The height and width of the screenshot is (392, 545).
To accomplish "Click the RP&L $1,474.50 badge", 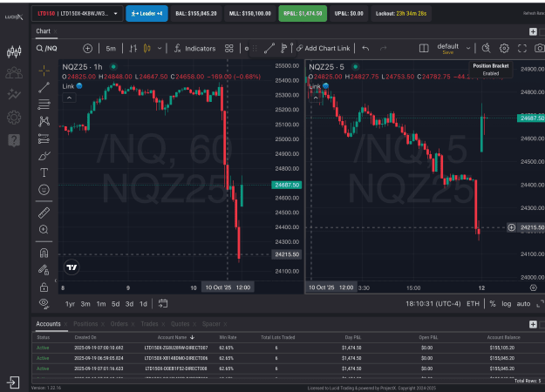I will tap(303, 14).
